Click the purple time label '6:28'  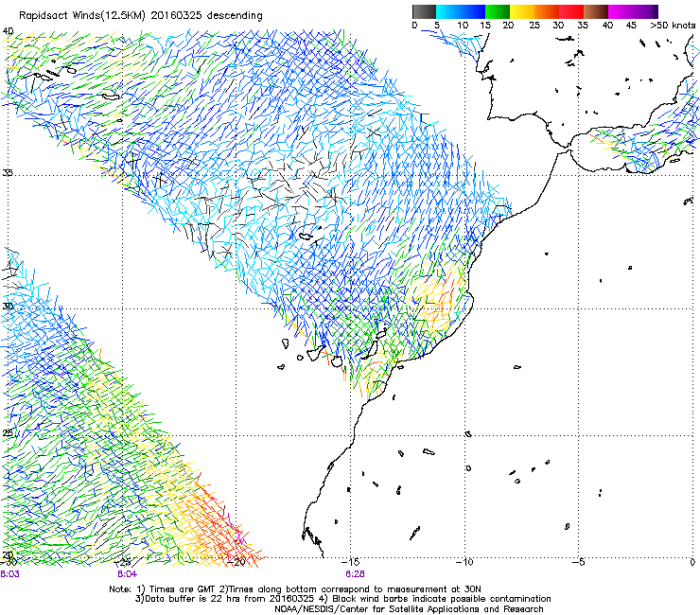point(355,574)
